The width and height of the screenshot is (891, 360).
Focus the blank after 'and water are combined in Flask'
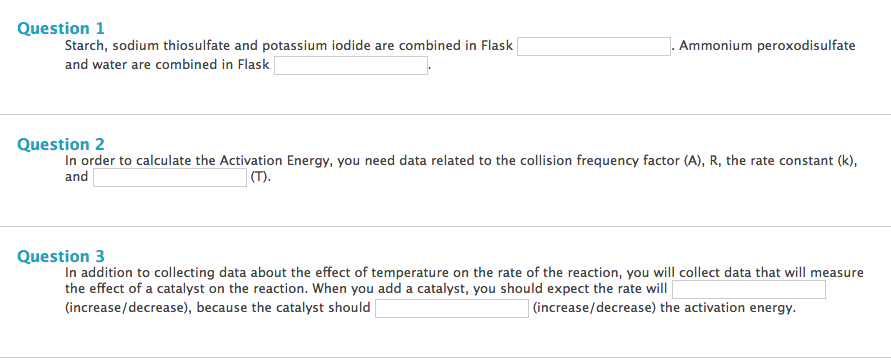point(351,65)
